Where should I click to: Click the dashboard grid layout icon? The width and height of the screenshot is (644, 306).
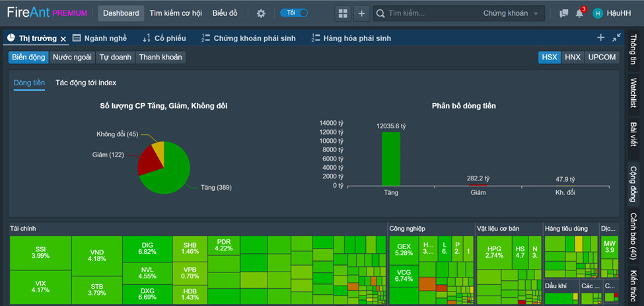pyautogui.click(x=342, y=13)
